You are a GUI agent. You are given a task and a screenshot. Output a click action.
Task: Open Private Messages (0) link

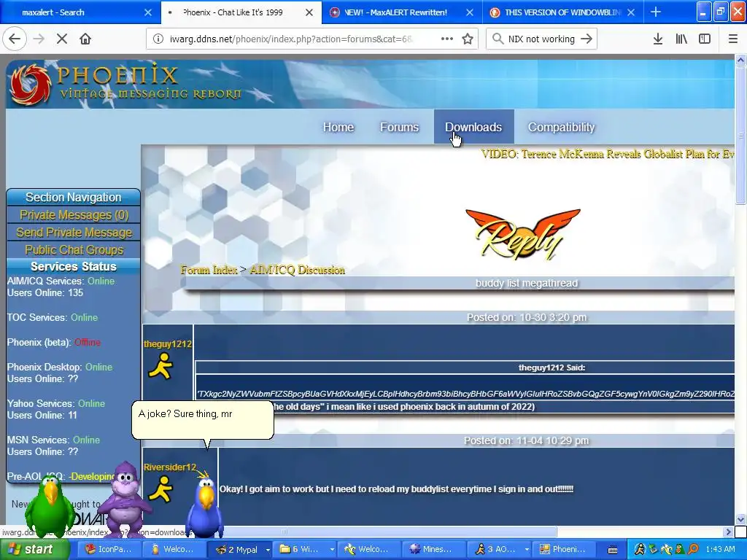(74, 215)
